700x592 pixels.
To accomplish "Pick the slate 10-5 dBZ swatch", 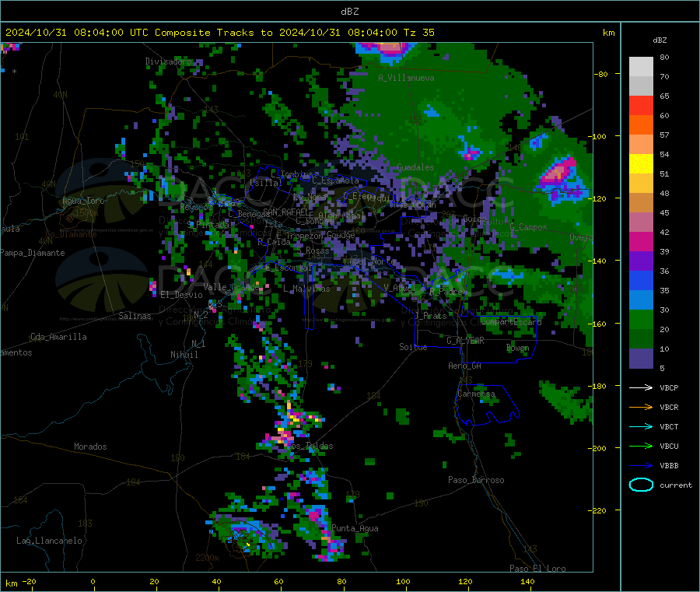I will pos(641,359).
